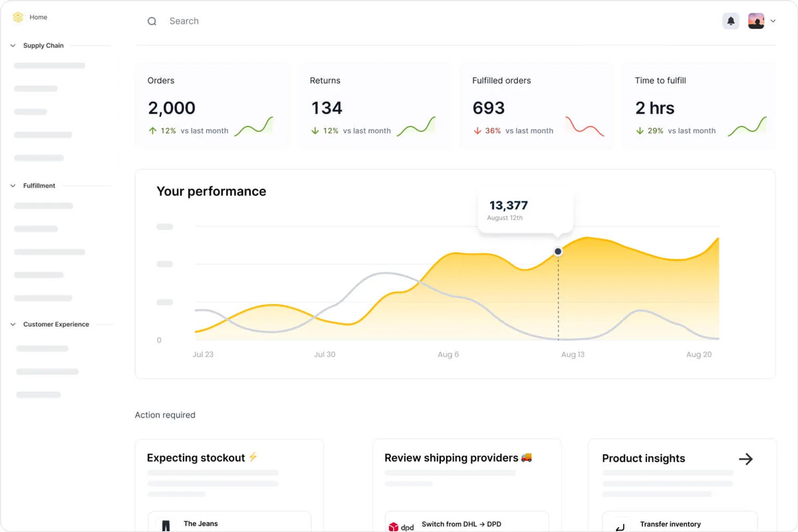Click the user avatar picture
Image resolution: width=798 pixels, height=532 pixels.
(x=756, y=21)
